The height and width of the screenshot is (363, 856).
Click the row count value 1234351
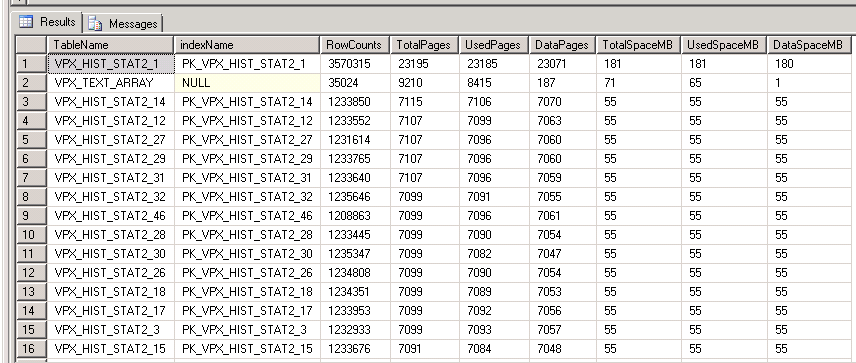tap(355, 291)
